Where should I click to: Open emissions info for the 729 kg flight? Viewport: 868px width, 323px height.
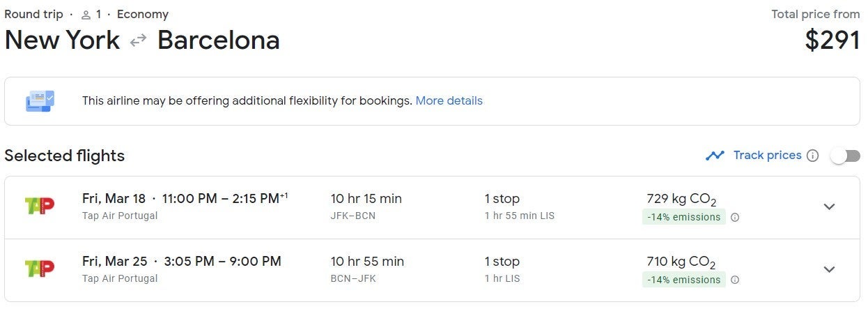click(735, 217)
